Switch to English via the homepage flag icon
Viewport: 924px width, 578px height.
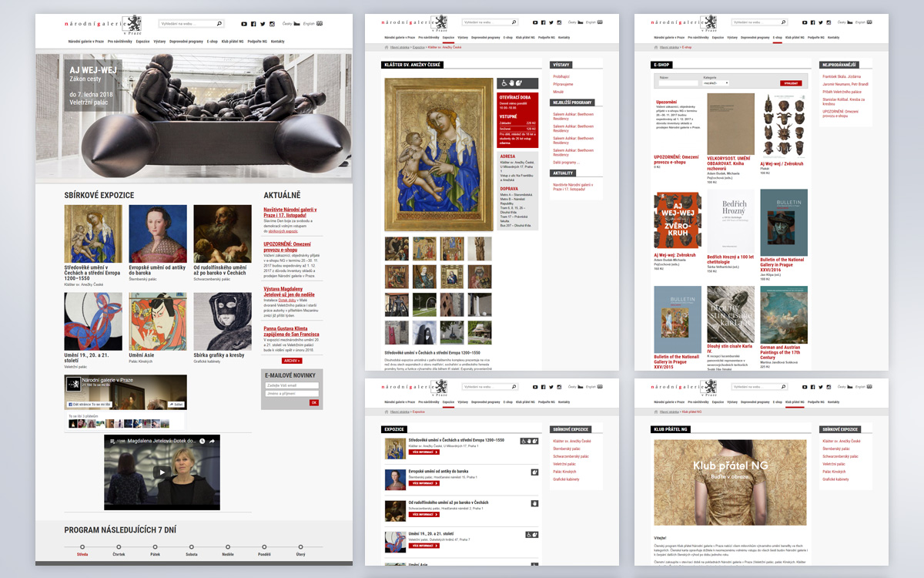click(x=320, y=24)
